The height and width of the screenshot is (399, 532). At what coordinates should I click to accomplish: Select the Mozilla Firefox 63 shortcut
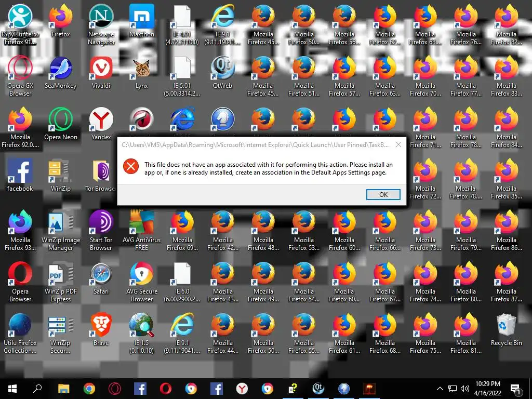[385, 76]
